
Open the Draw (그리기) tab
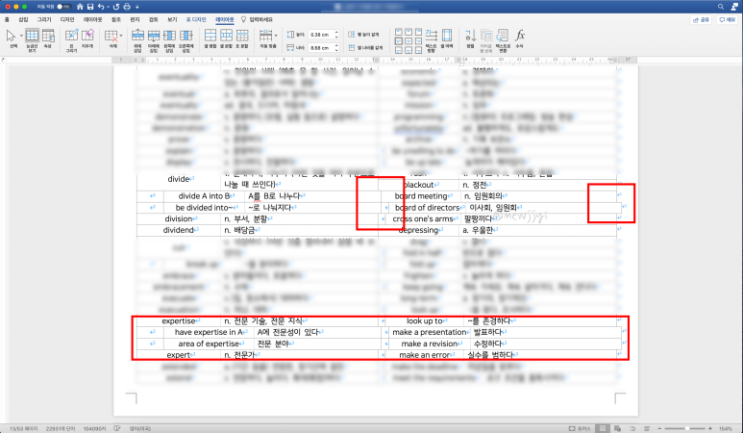(45, 19)
